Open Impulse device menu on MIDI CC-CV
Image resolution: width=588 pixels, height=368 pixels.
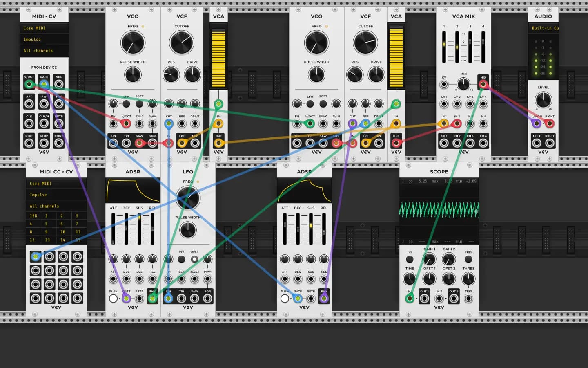[x=56, y=195]
